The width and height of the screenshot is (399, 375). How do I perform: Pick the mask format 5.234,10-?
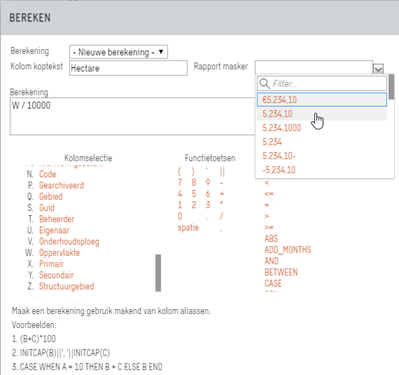(x=279, y=156)
